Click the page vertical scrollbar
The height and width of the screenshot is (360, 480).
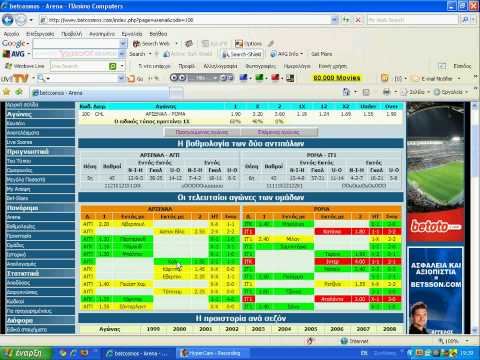tap(475, 218)
